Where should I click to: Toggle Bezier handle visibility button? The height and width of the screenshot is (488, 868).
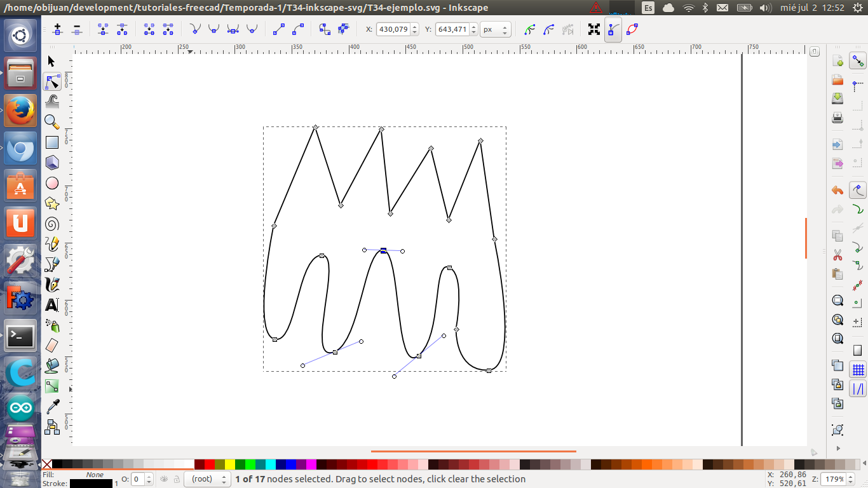click(613, 30)
